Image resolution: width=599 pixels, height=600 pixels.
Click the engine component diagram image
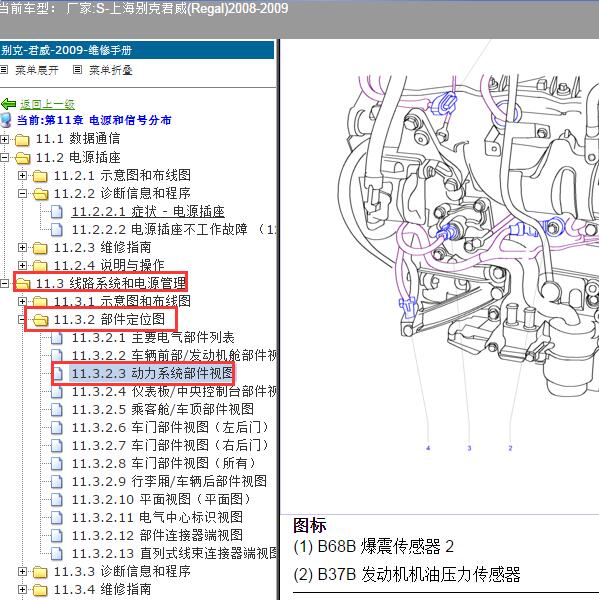[468, 245]
